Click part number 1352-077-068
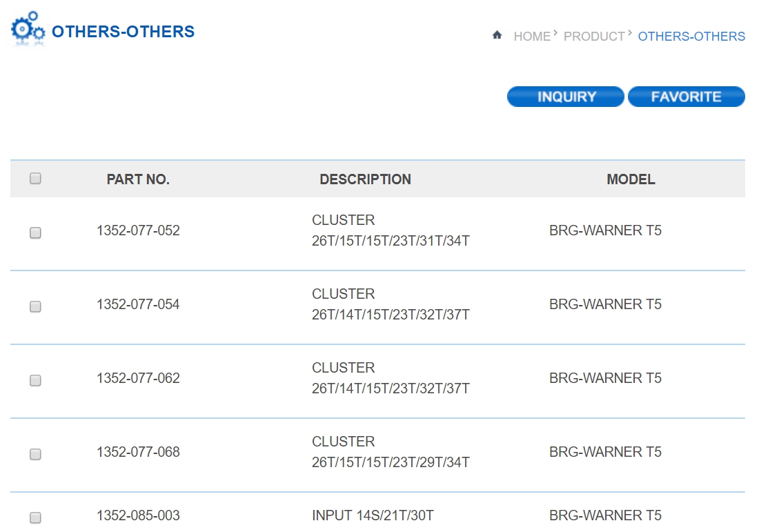This screenshot has width=759, height=532. click(x=138, y=453)
